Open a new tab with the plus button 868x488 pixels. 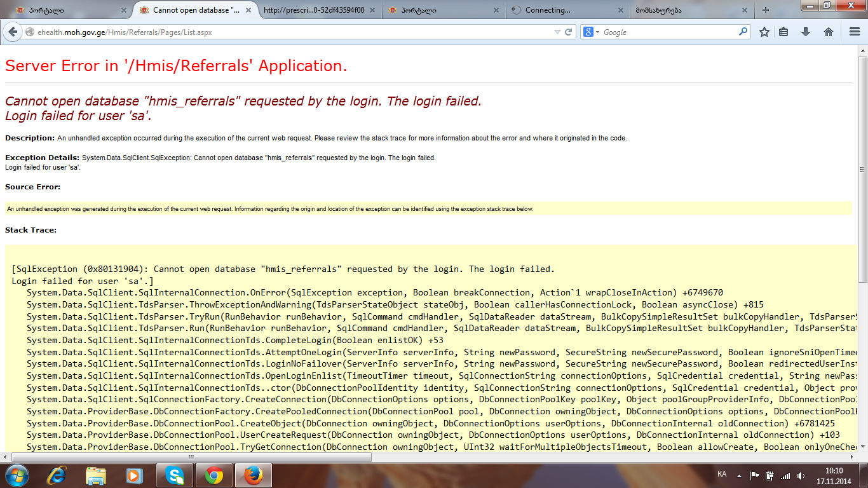pos(765,10)
